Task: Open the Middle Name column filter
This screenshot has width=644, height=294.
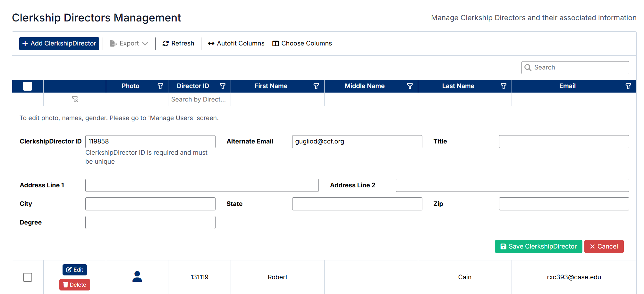Action: tap(410, 86)
